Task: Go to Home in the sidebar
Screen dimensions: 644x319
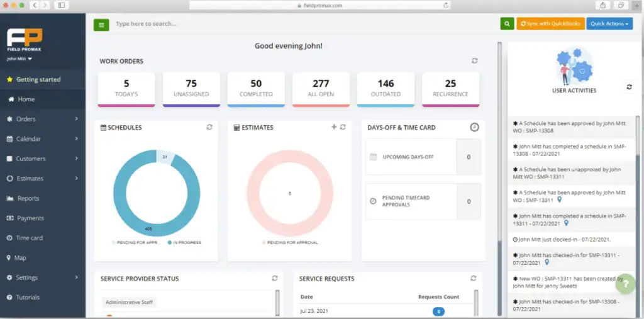Action: (x=43, y=99)
